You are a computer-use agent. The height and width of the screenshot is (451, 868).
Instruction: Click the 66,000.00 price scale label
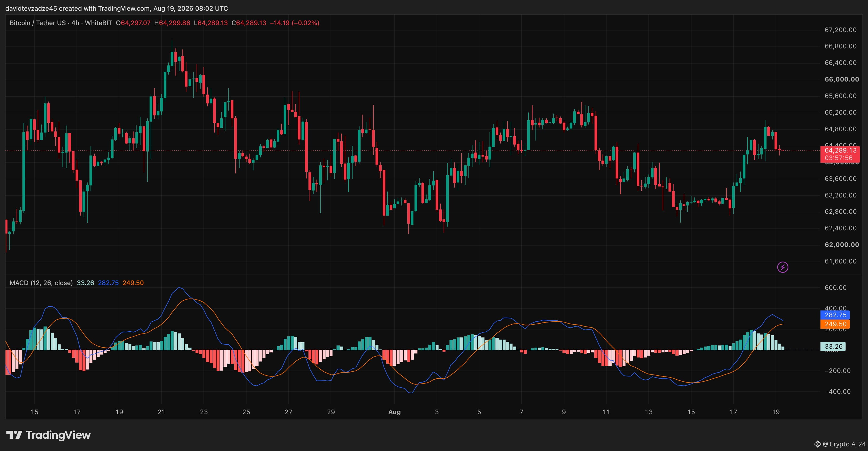point(842,79)
